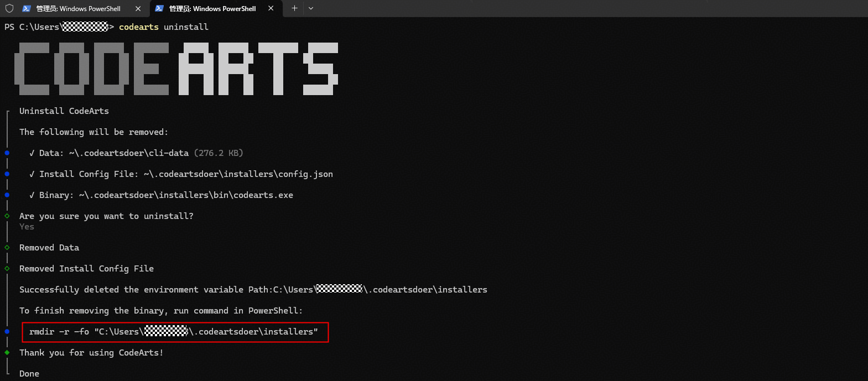The image size is (868, 381).
Task: Open a new tab with the plus button
Action: 294,8
